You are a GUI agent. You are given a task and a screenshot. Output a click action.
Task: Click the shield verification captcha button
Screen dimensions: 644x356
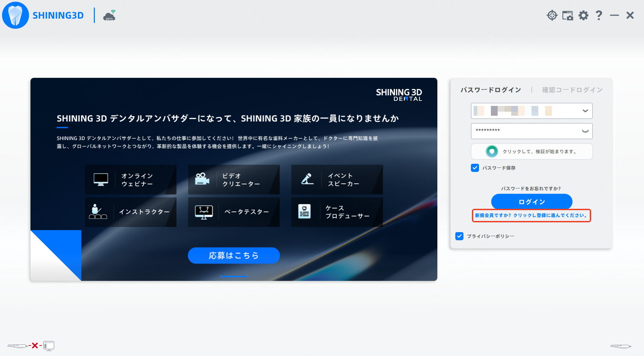pos(532,151)
